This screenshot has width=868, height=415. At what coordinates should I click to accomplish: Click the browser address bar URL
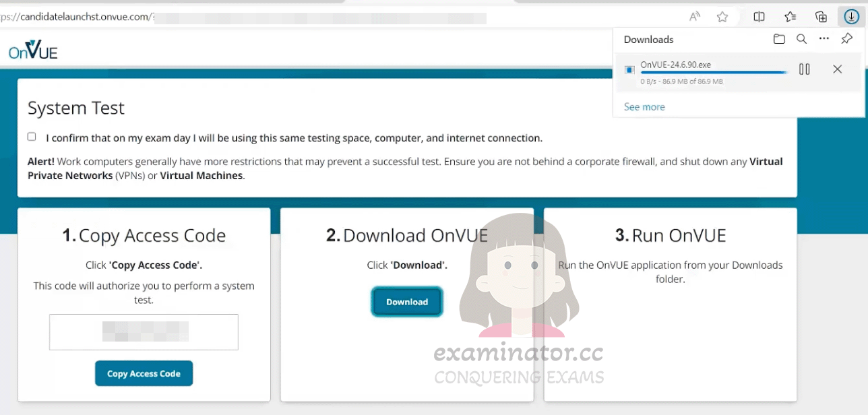coord(77,17)
